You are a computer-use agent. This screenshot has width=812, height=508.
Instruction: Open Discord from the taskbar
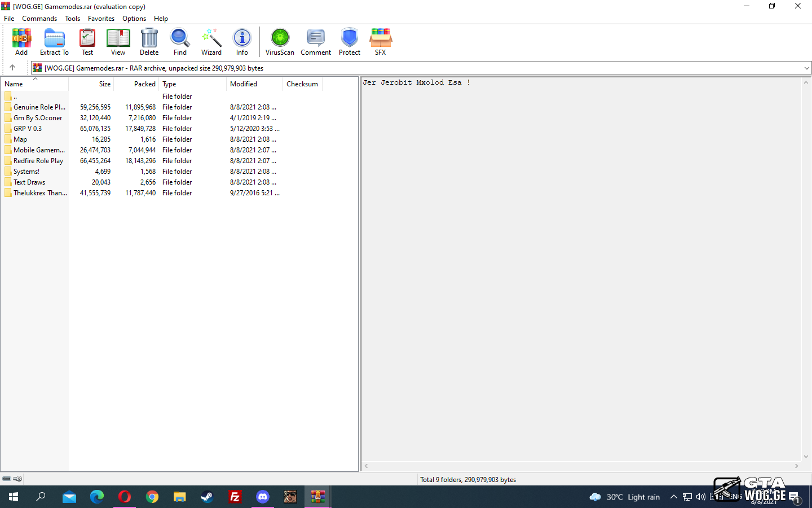(263, 497)
